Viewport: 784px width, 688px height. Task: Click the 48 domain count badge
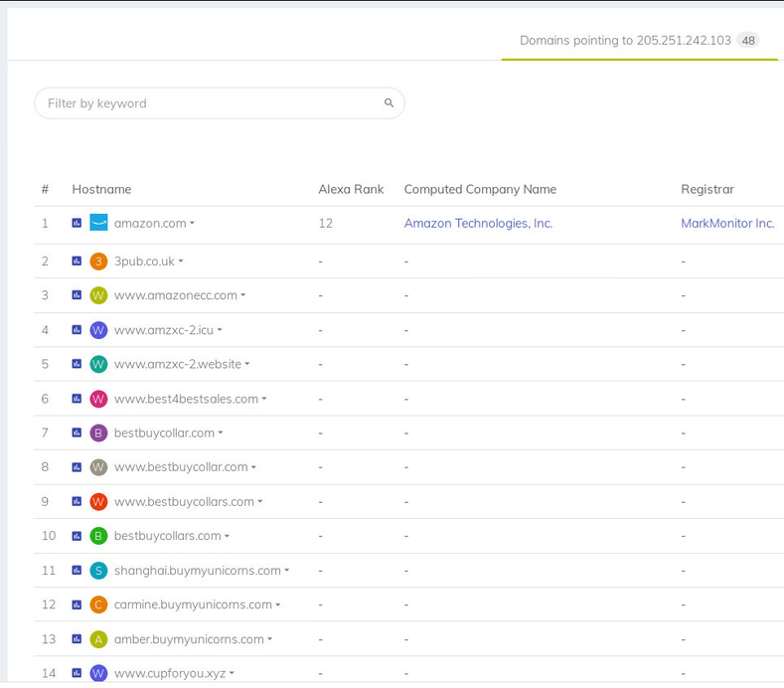748,41
